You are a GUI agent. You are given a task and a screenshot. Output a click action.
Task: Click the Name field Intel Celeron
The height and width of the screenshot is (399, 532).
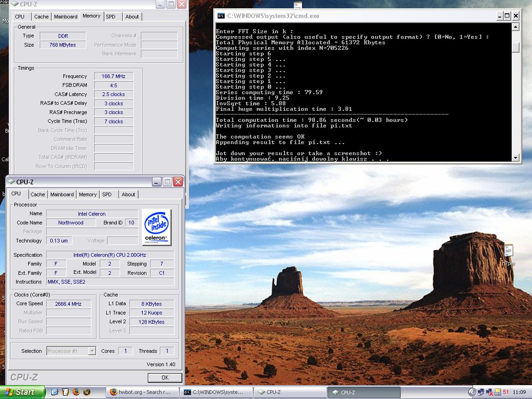[92, 214]
